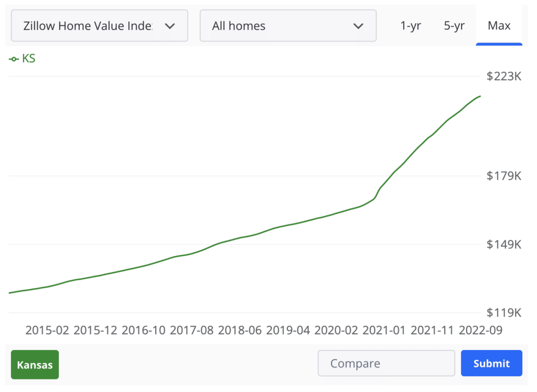
Task: Click the 2021-01 date label
Action: point(384,330)
